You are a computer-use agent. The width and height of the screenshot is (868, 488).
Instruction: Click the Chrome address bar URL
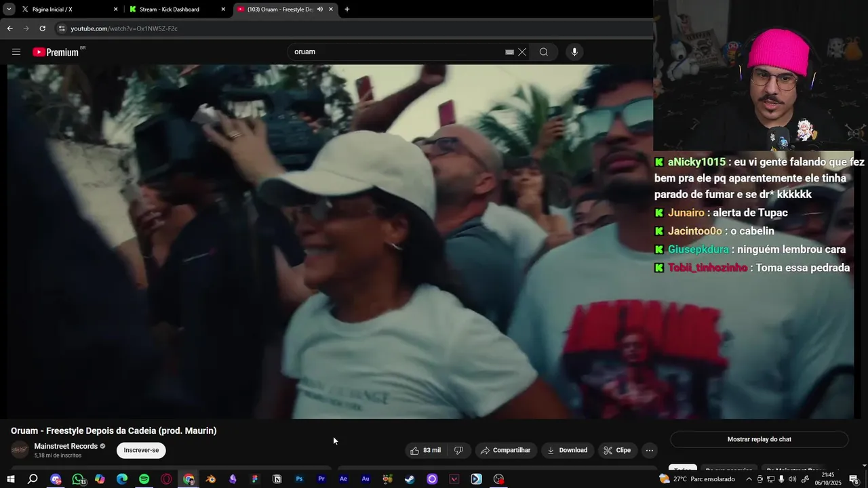point(124,28)
